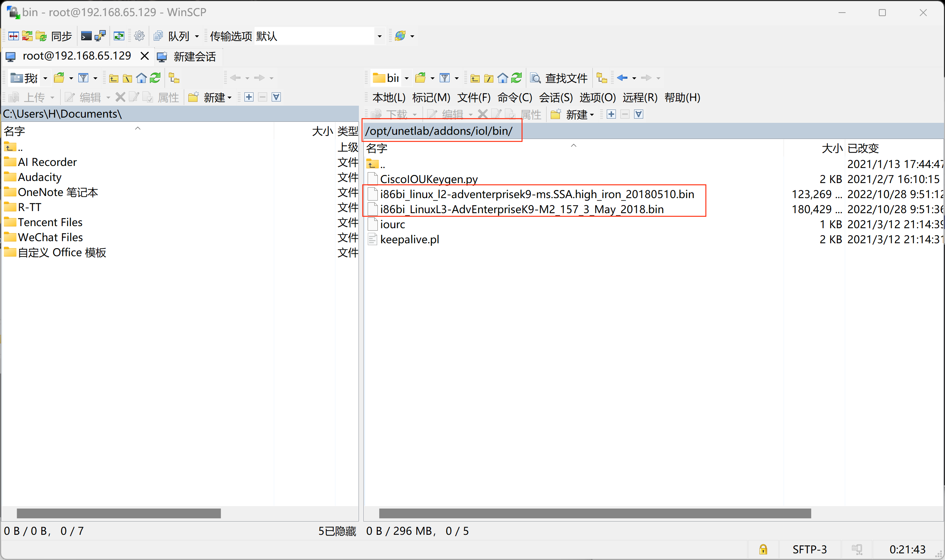
Task: Click the local open directory icon
Action: point(59,78)
